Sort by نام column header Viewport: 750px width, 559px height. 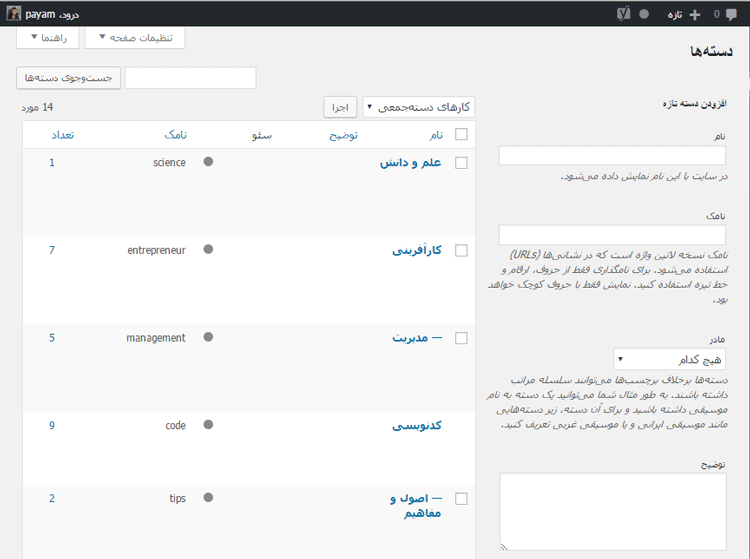436,135
